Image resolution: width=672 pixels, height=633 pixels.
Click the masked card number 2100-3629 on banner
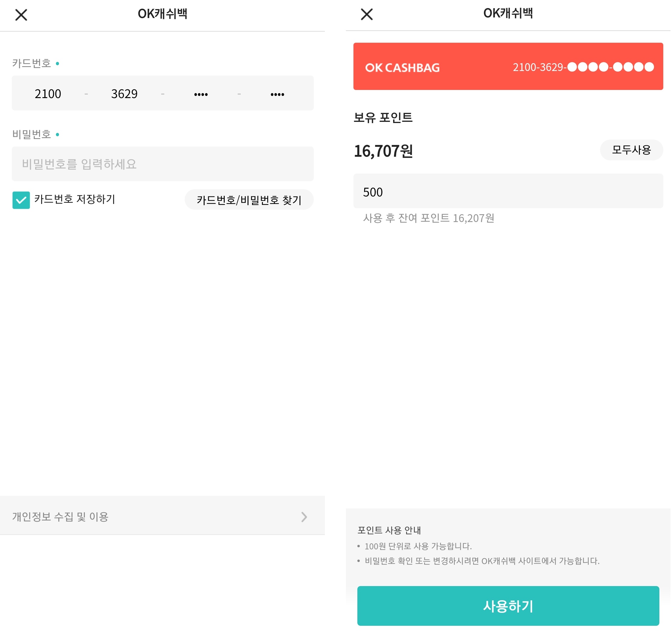click(x=584, y=67)
